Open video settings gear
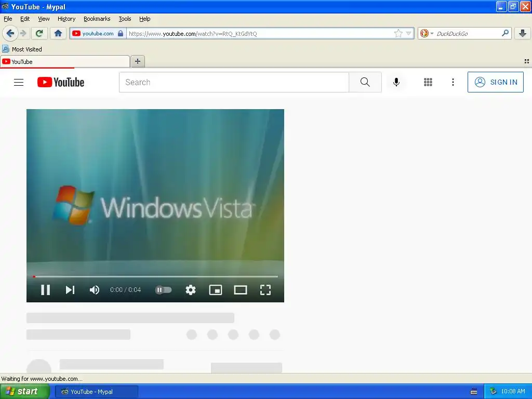 [191, 290]
